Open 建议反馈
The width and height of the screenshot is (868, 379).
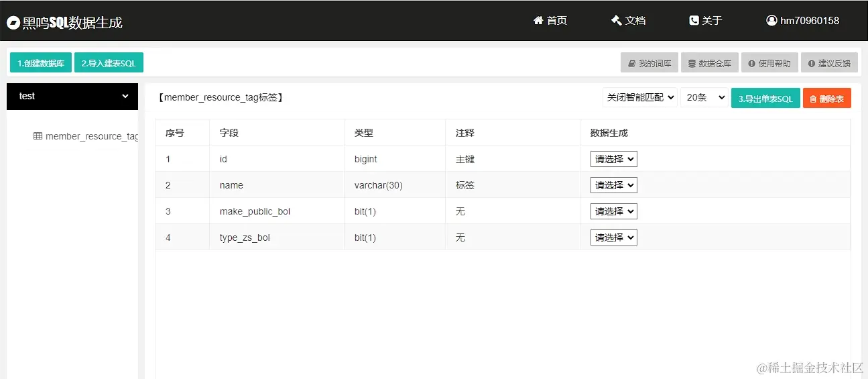point(829,63)
